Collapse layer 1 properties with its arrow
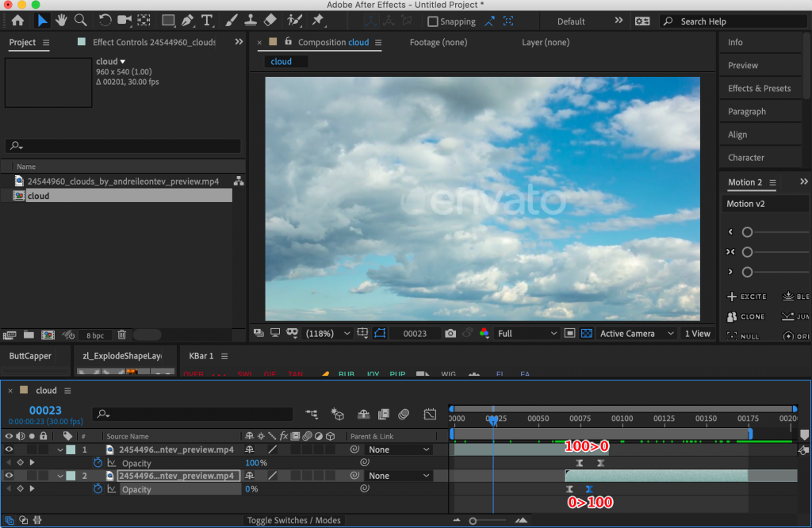The width and height of the screenshot is (812, 528). coord(60,450)
